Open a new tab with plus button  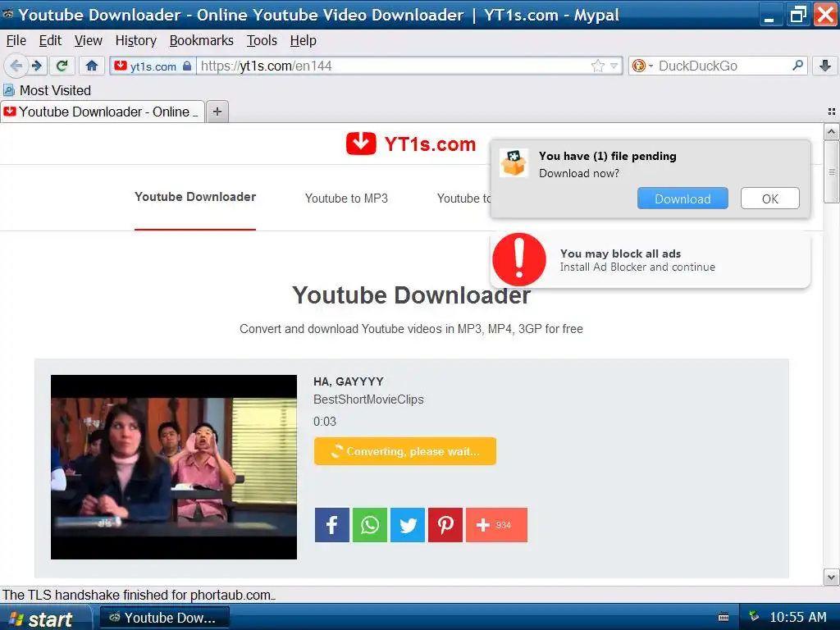[217, 112]
